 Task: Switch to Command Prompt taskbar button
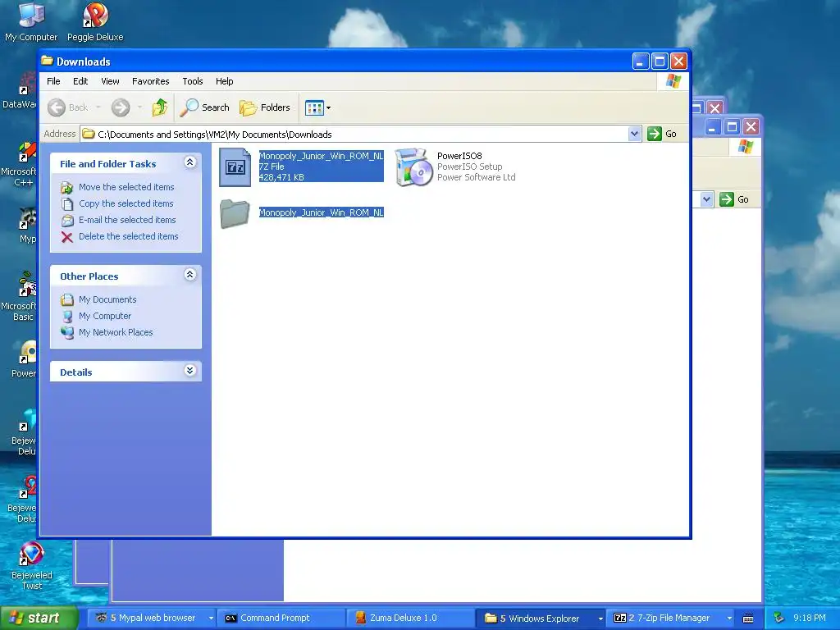pos(282,619)
